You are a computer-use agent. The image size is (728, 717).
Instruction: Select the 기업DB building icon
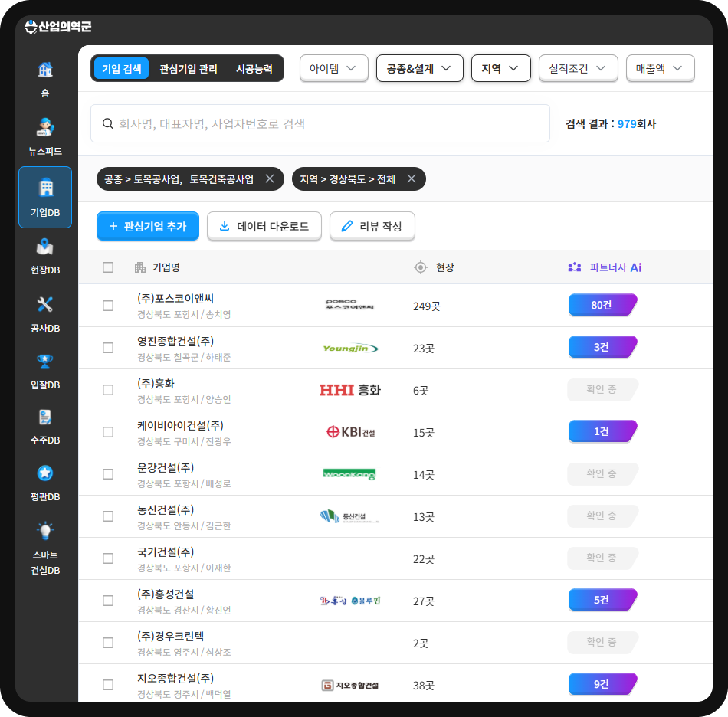coord(45,188)
